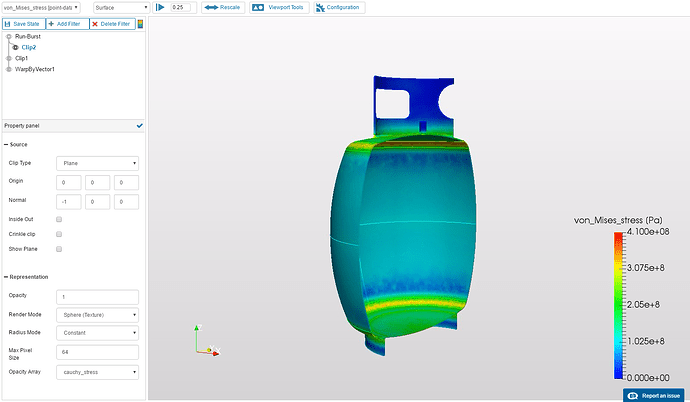This screenshot has height=402, width=690.
Task: Click the Normal field showing -1
Action: (x=69, y=202)
